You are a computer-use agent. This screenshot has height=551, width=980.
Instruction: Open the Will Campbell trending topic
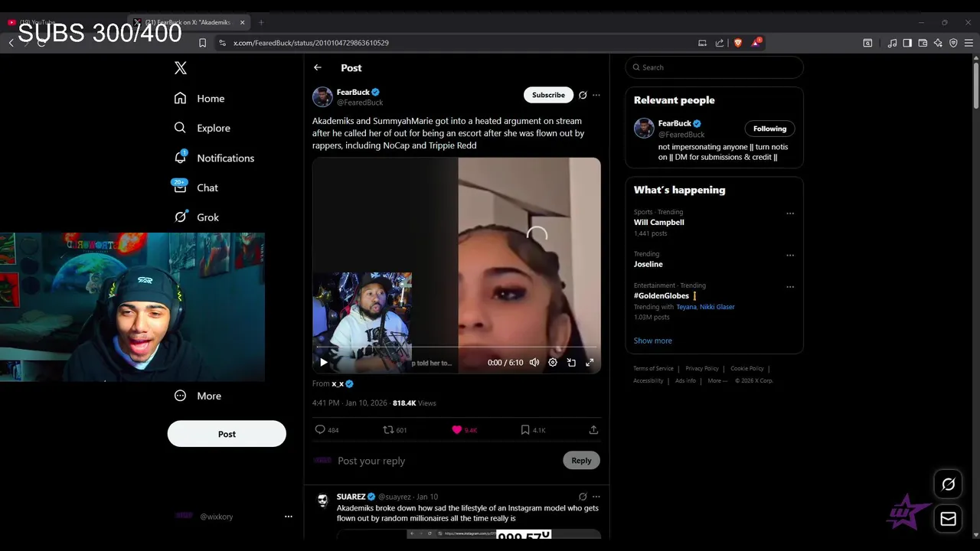coord(659,222)
